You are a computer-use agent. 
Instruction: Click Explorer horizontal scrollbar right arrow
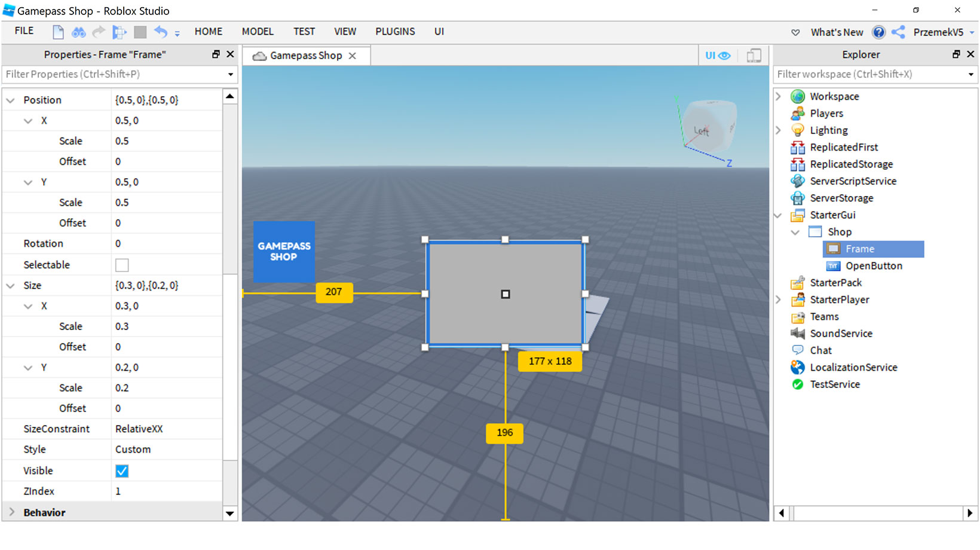pyautogui.click(x=970, y=513)
